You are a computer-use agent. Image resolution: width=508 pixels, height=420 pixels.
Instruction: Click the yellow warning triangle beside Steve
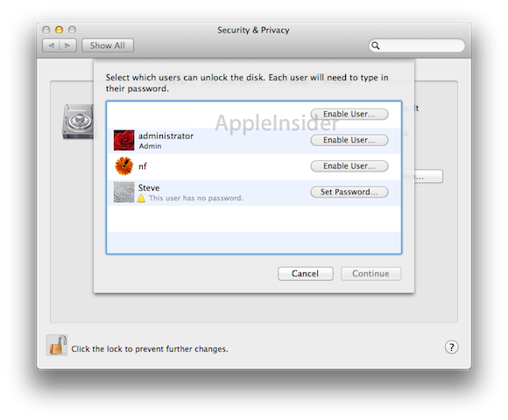[141, 199]
